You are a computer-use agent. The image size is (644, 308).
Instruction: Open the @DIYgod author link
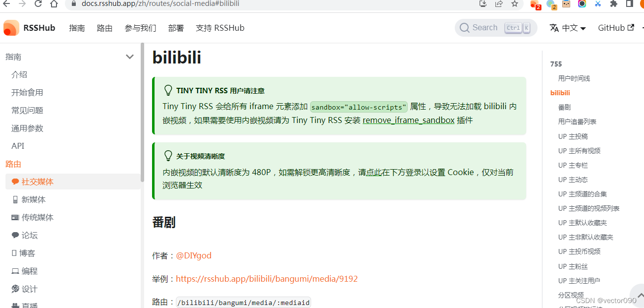point(194,255)
